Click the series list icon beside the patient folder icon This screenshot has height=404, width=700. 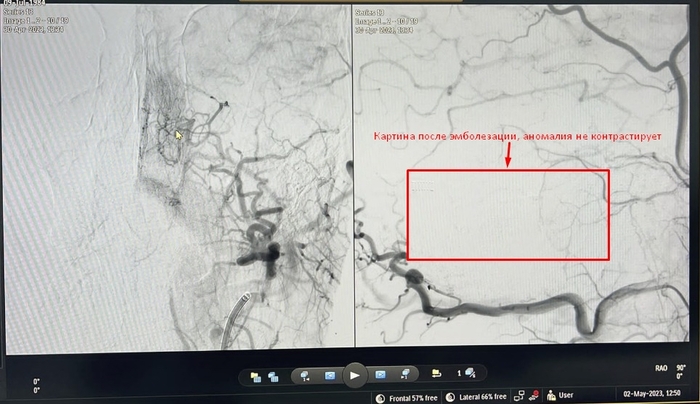pos(273,377)
